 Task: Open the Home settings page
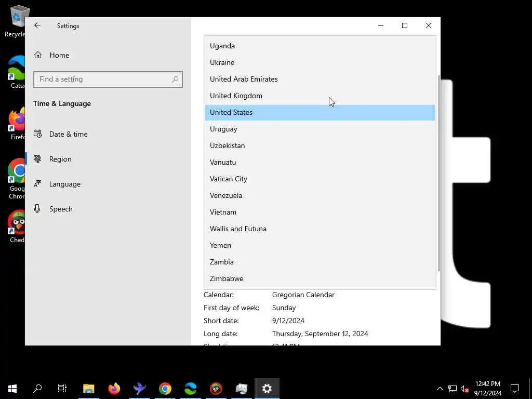tap(108, 55)
